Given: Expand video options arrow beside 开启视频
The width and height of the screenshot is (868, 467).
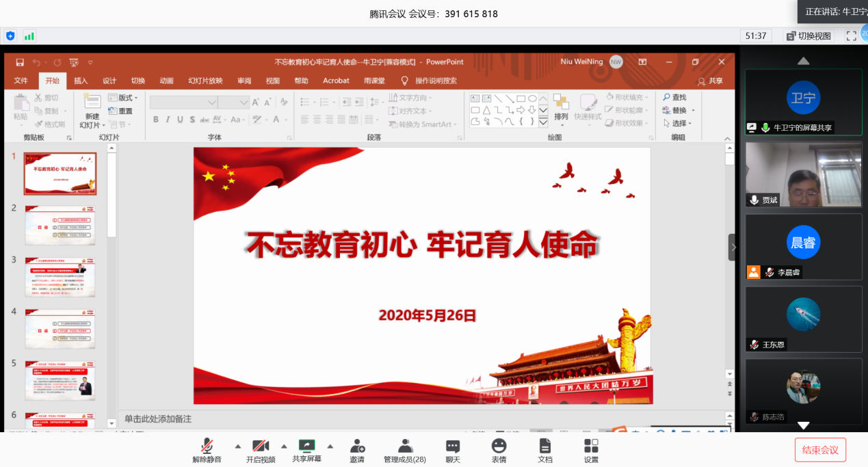Looking at the screenshot, I should [x=284, y=446].
